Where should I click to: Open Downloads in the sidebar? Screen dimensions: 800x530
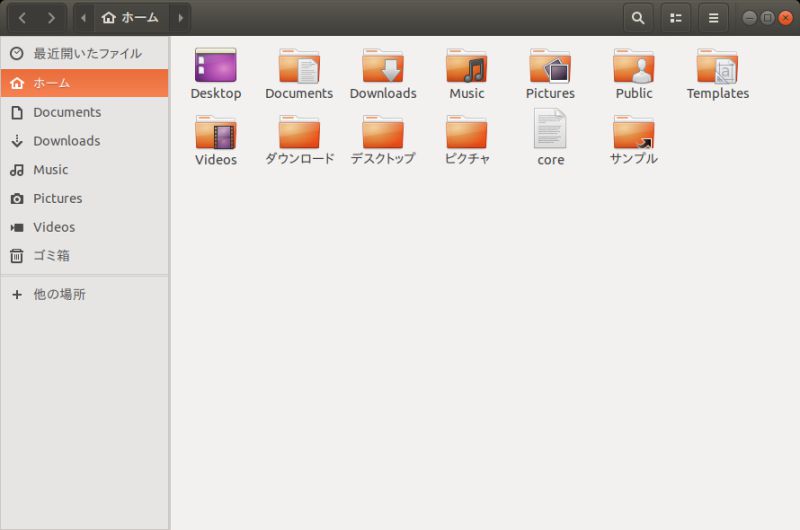point(85,141)
